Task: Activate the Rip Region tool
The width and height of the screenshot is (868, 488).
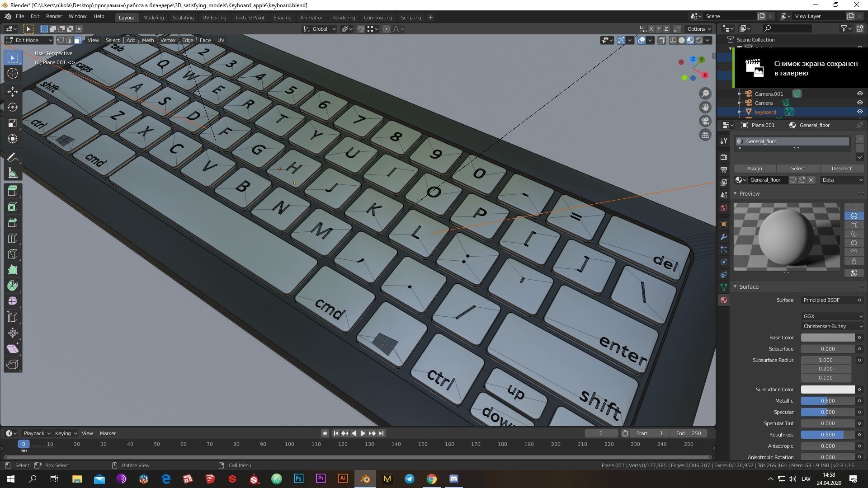Action: tap(13, 365)
